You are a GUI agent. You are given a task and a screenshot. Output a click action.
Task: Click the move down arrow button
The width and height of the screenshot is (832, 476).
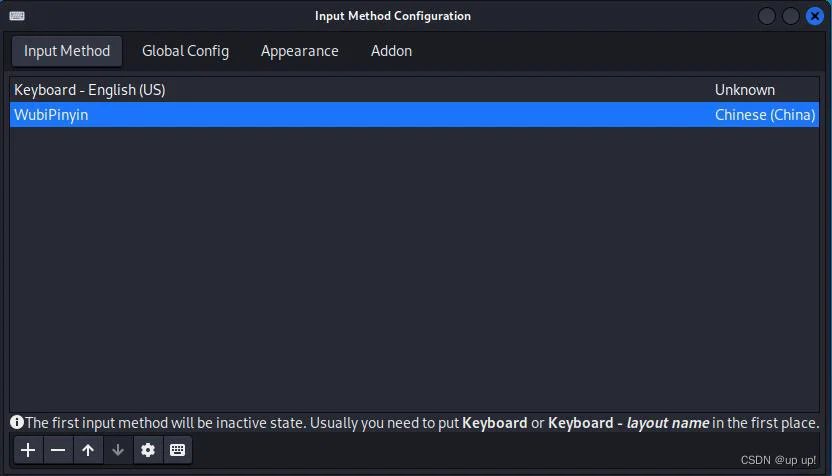coord(118,450)
